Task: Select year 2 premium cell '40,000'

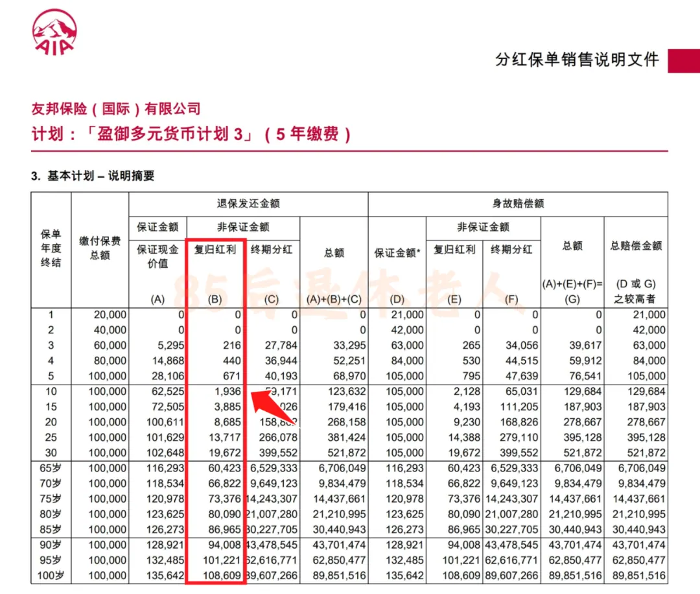Action: click(110, 330)
